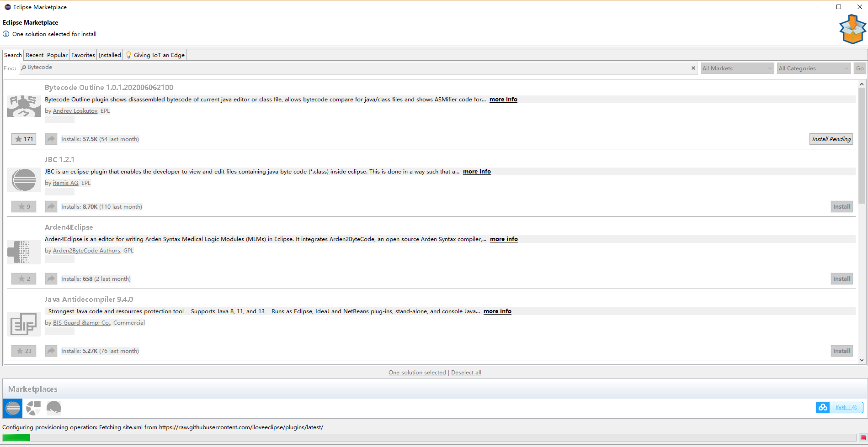The width and height of the screenshot is (868, 447).
Task: Click the share icon next to JBC installs
Action: [51, 206]
